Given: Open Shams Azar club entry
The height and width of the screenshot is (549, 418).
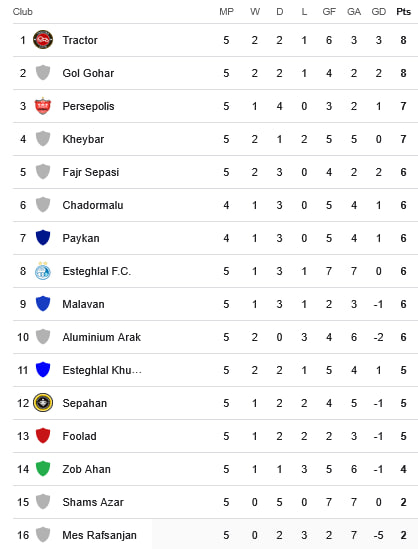Looking at the screenshot, I should [x=93, y=502].
